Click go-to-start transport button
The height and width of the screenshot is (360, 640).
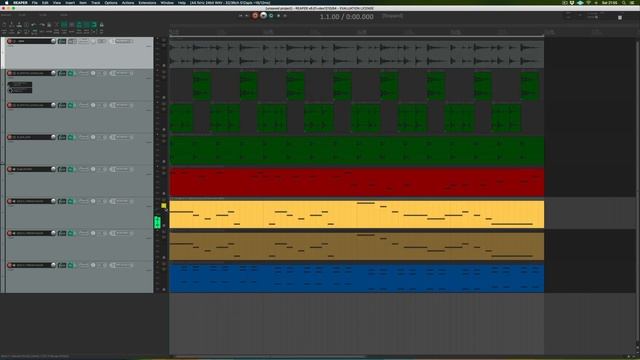[x=240, y=16]
